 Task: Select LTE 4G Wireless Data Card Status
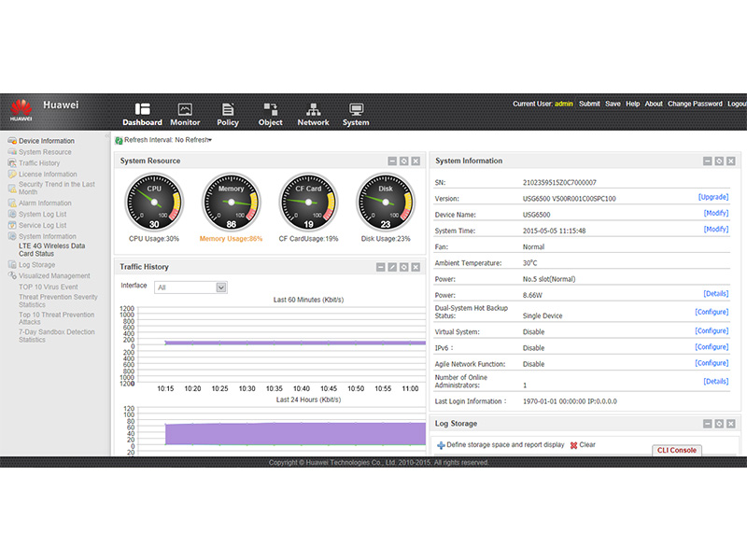pyautogui.click(x=51, y=249)
